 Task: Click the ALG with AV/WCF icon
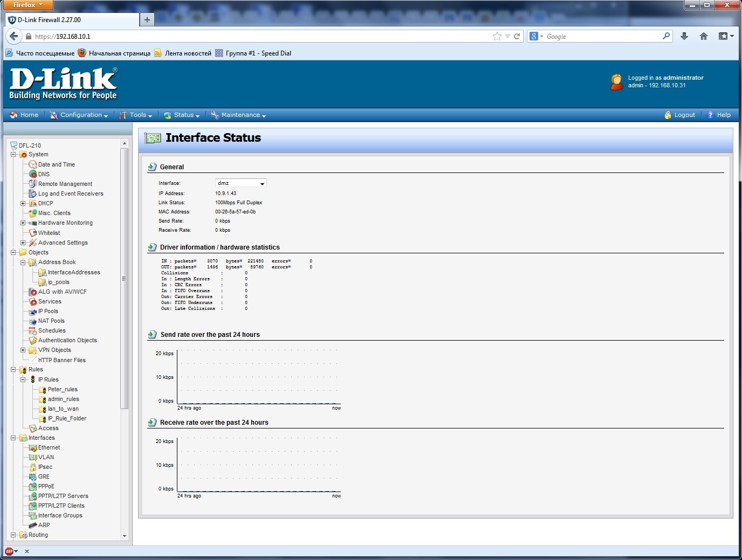(x=33, y=292)
